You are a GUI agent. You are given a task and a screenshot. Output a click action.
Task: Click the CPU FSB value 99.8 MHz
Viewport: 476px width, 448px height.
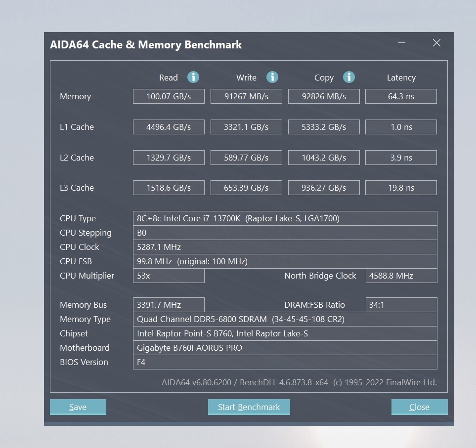285,261
